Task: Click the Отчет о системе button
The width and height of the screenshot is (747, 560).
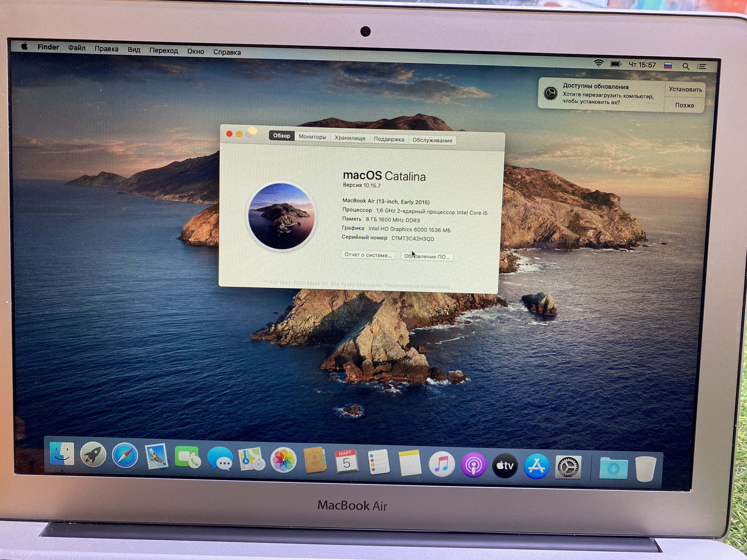Action: tap(368, 255)
